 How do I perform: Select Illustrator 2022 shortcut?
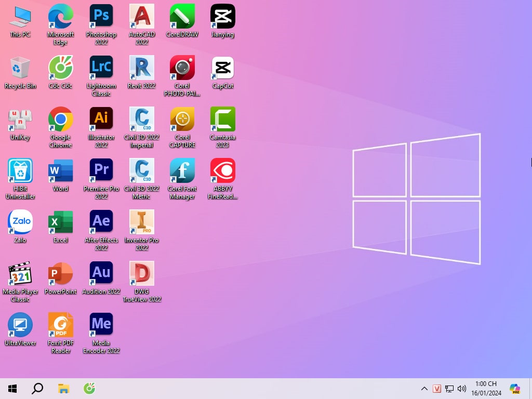pos(101,128)
